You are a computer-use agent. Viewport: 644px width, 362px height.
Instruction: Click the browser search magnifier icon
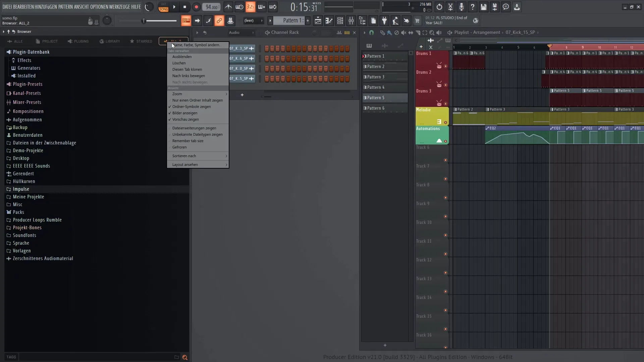point(184,357)
